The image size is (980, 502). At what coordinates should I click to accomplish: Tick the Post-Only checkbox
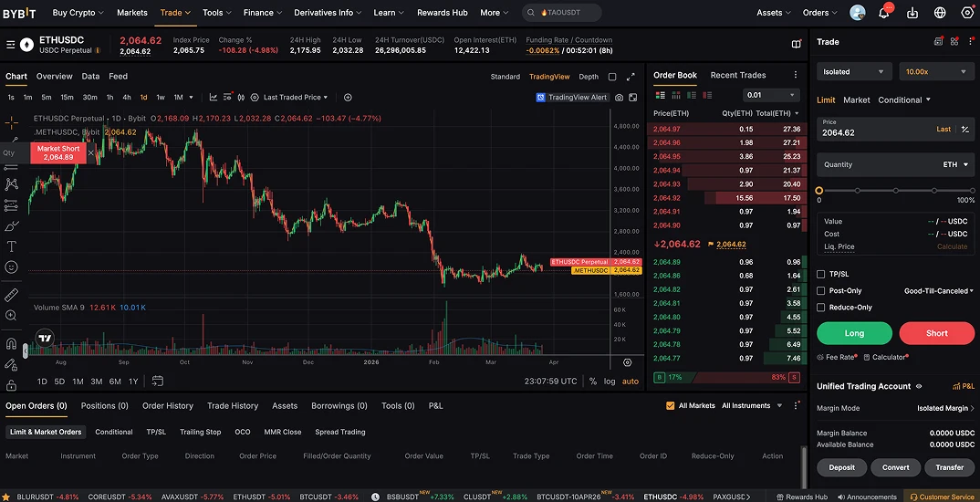click(821, 290)
